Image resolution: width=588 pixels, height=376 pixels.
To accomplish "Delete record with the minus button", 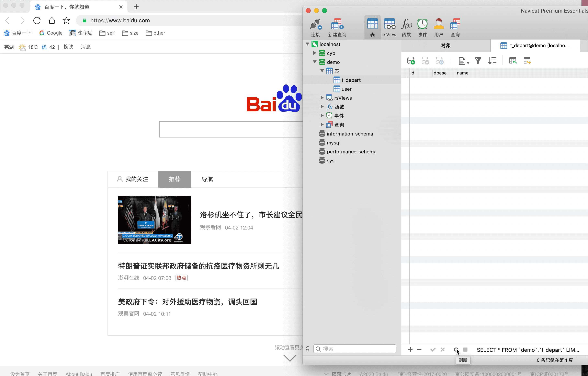I will [x=419, y=349].
